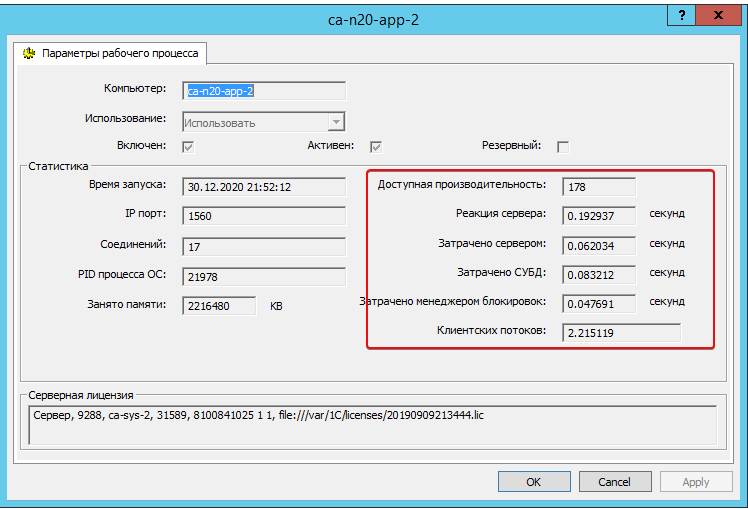This screenshot has height=509, width=748.
Task: Click the help question mark button in the title bar
Action: click(x=682, y=15)
